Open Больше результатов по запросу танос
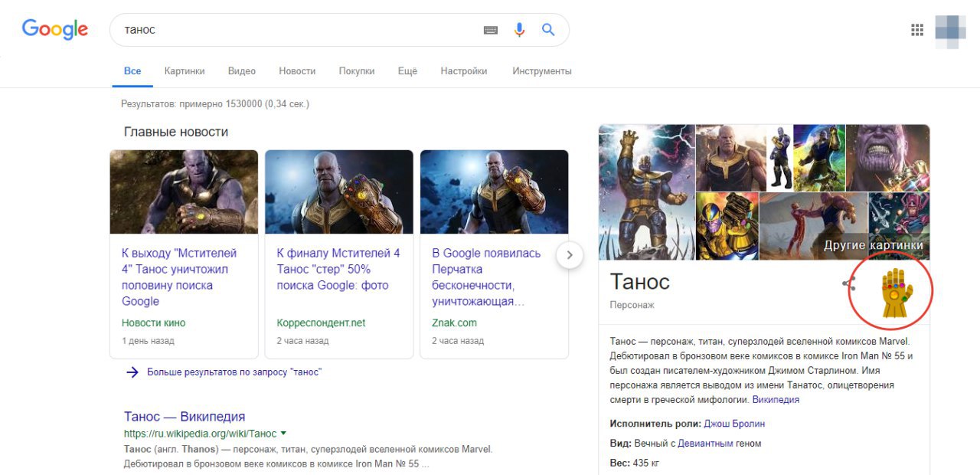Image resolution: width=980 pixels, height=475 pixels. click(234, 372)
